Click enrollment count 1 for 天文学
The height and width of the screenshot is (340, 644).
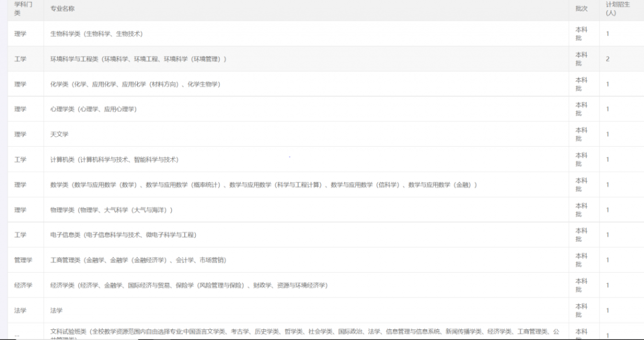tap(608, 135)
